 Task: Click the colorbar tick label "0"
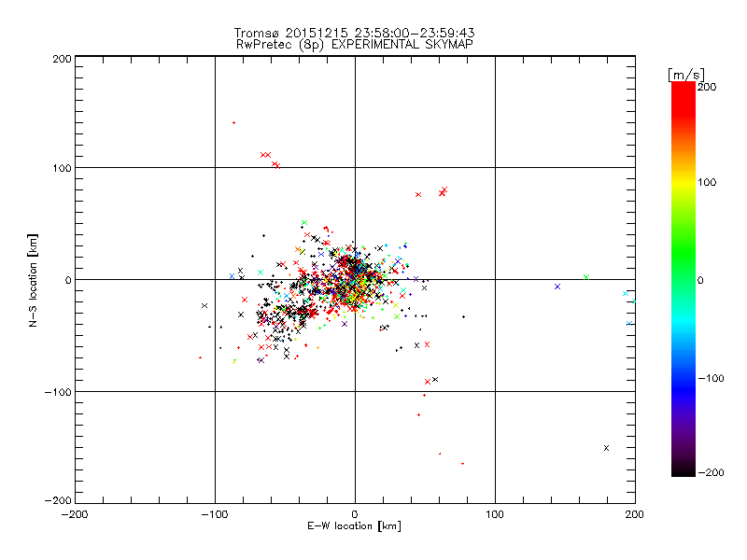[700, 280]
